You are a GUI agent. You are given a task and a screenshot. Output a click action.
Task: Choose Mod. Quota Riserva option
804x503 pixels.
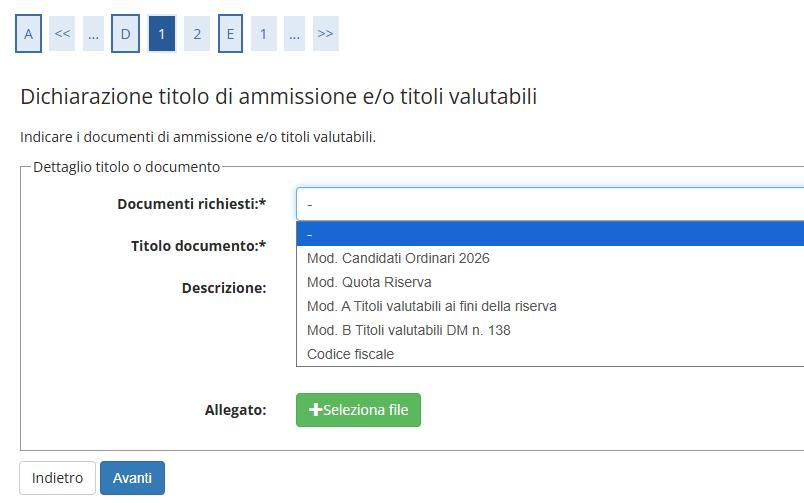click(369, 282)
